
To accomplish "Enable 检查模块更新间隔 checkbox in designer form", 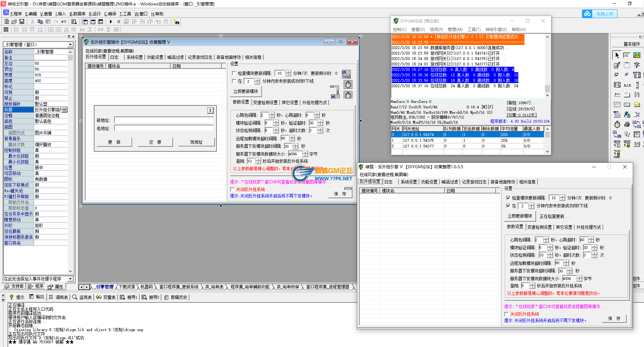I will point(234,73).
